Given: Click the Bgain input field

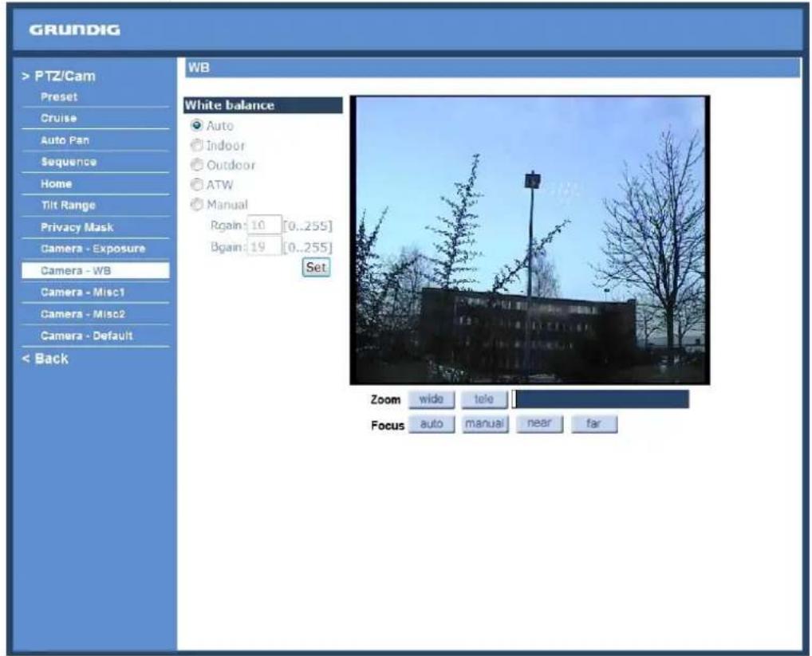Looking at the screenshot, I should pyautogui.click(x=265, y=247).
